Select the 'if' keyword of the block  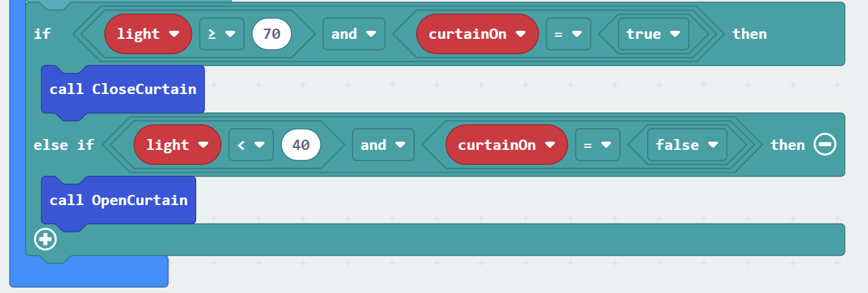coord(42,34)
